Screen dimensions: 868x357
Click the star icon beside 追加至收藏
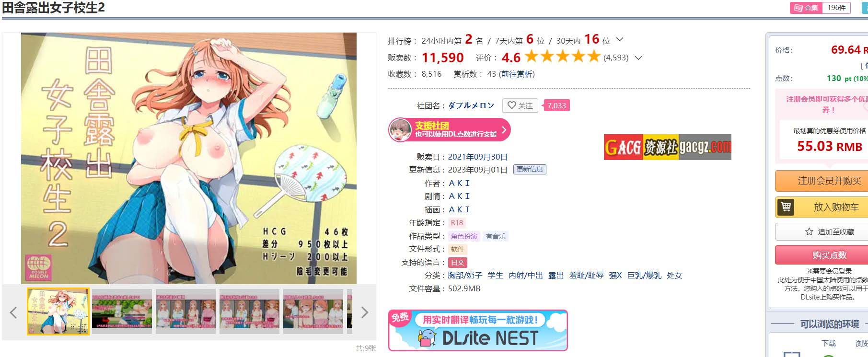point(809,232)
